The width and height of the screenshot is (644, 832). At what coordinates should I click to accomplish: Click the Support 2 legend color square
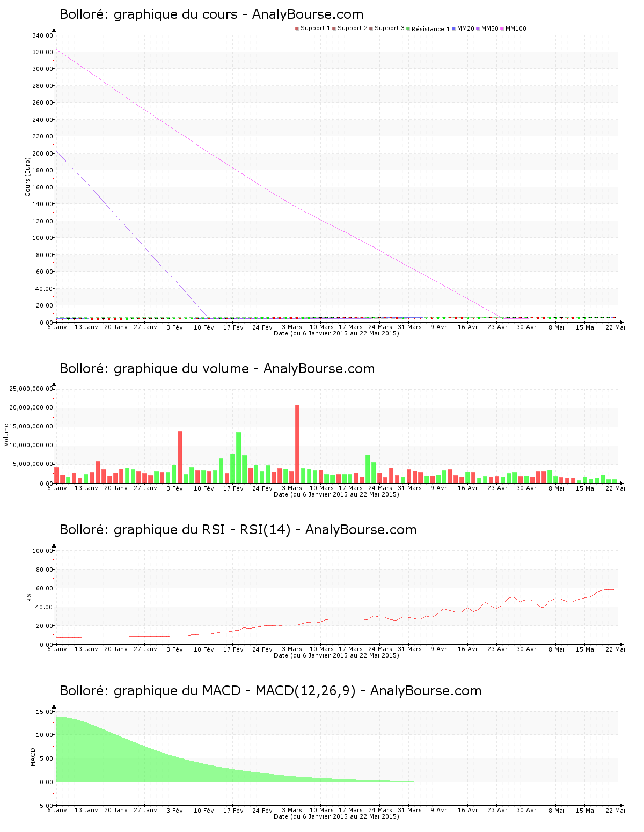pos(334,28)
